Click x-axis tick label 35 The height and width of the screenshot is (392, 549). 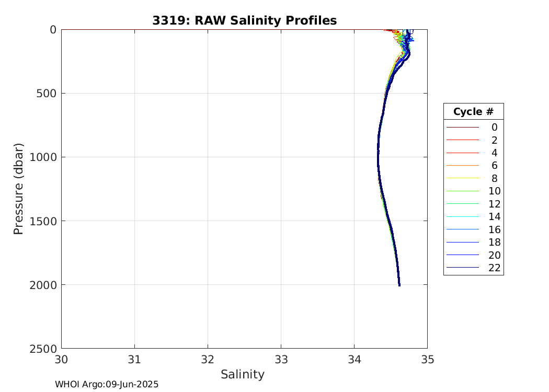(x=428, y=360)
